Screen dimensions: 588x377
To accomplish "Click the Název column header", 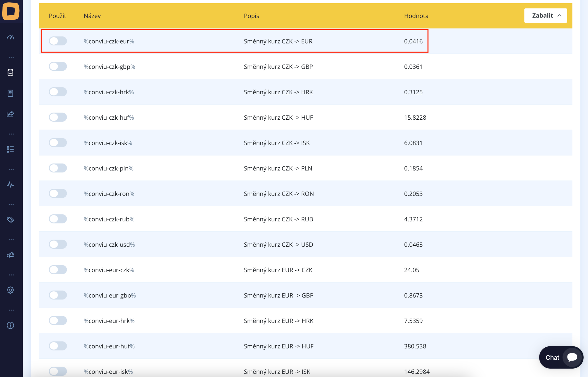I will tap(92, 16).
